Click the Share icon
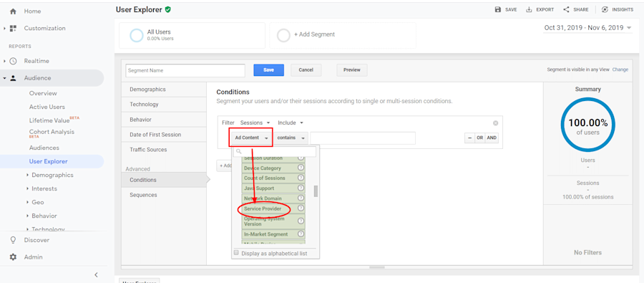This screenshot has height=283, width=644. [566, 9]
